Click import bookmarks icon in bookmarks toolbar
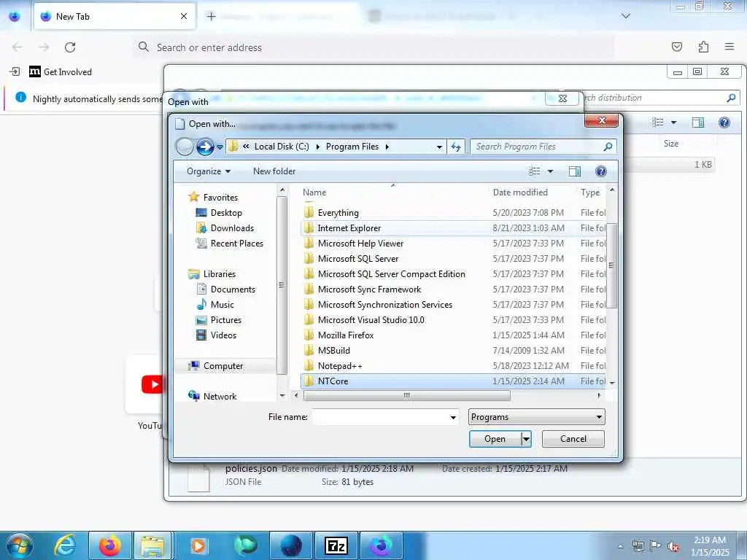The height and width of the screenshot is (560, 747). coord(15,72)
